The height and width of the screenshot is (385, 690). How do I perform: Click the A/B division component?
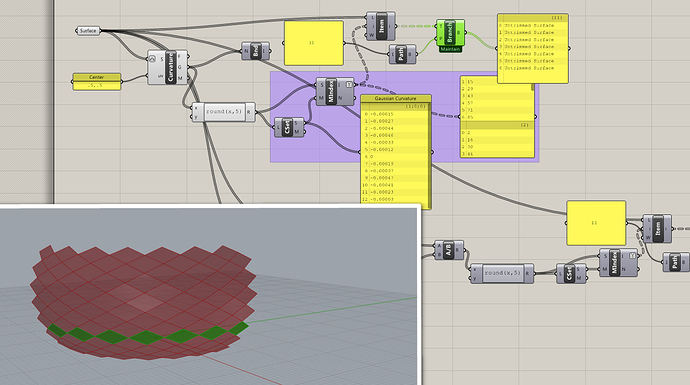coord(448,250)
